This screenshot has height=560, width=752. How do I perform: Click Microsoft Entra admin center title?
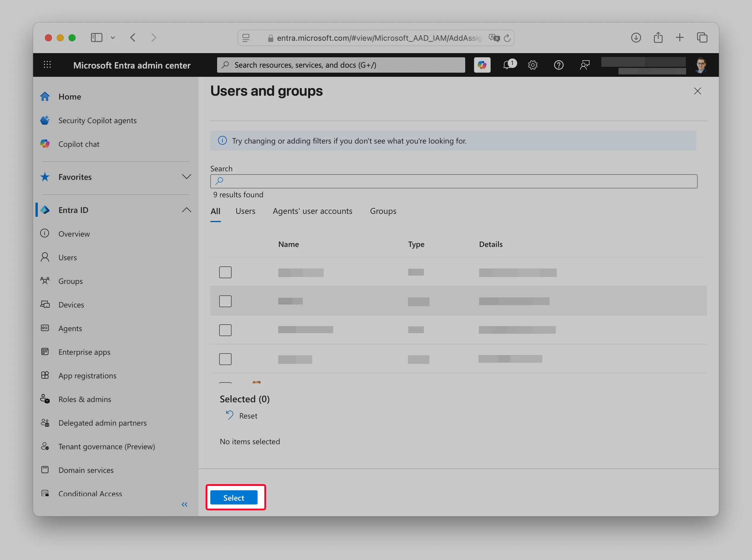click(x=132, y=65)
